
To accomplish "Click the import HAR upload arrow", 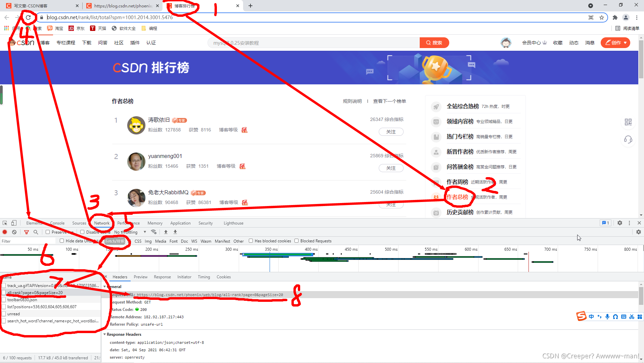I will click(x=166, y=232).
